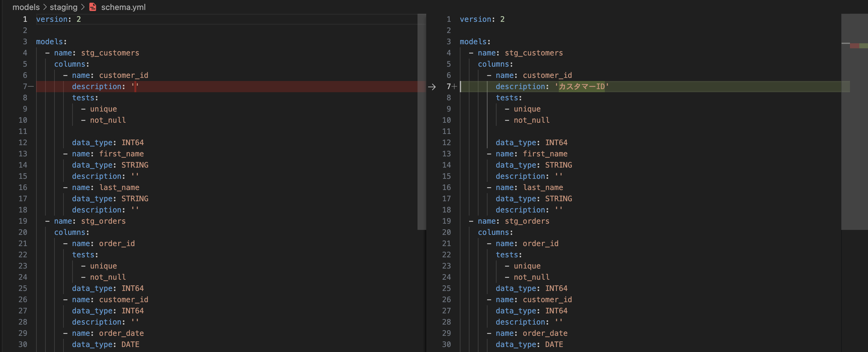Screen dimensions: 868x352
Task: Open the staging breadcrumb segment
Action: coord(63,7)
